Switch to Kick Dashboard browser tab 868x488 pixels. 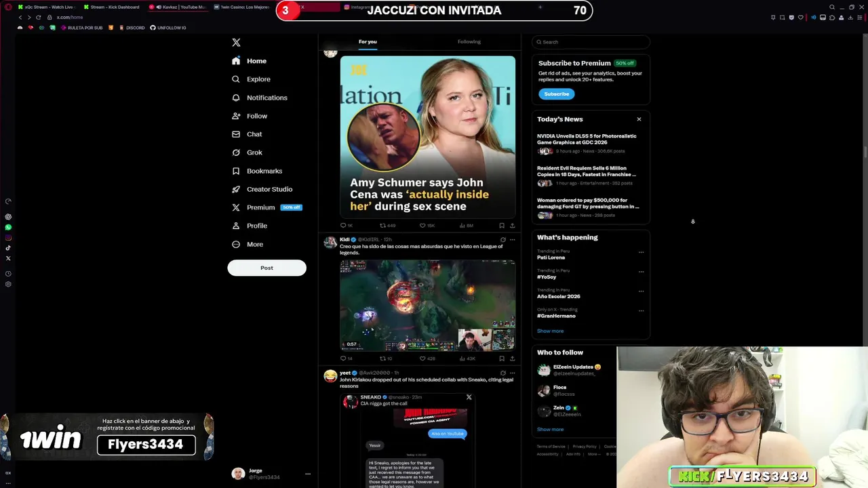point(111,7)
